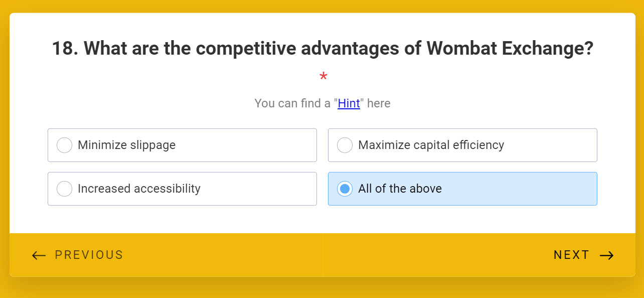
Task: Click the empty right side of Increased accessibility box
Action: click(266, 189)
